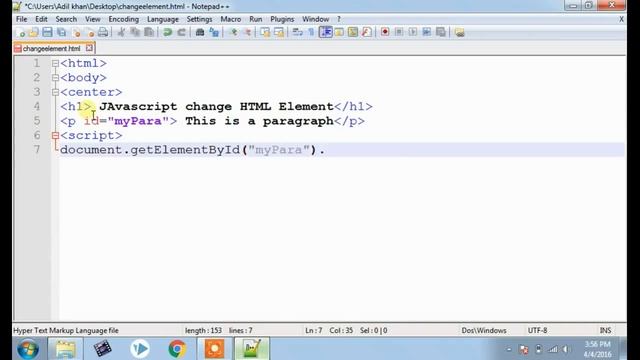This screenshot has height=360, width=640.
Task: Click the Open file folder icon
Action: [x=34, y=32]
